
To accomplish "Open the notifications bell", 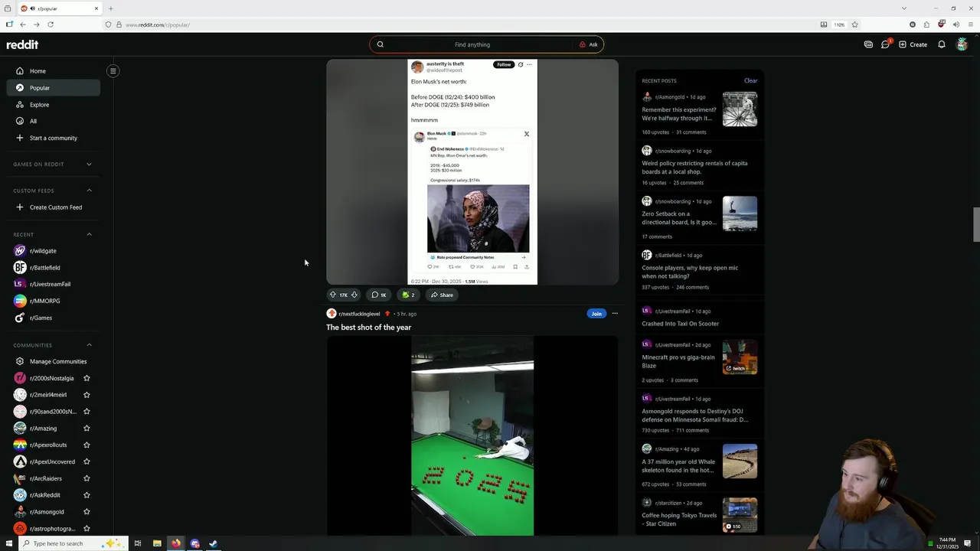I will [x=942, y=44].
